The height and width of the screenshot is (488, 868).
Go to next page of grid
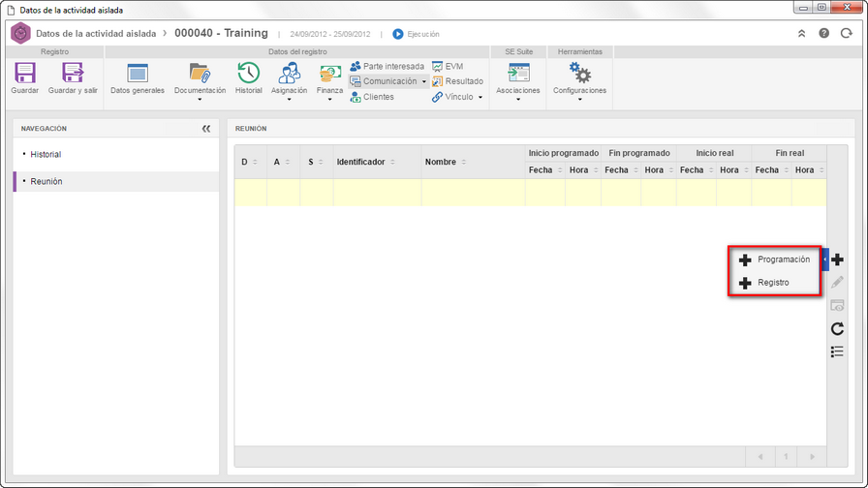pyautogui.click(x=812, y=457)
